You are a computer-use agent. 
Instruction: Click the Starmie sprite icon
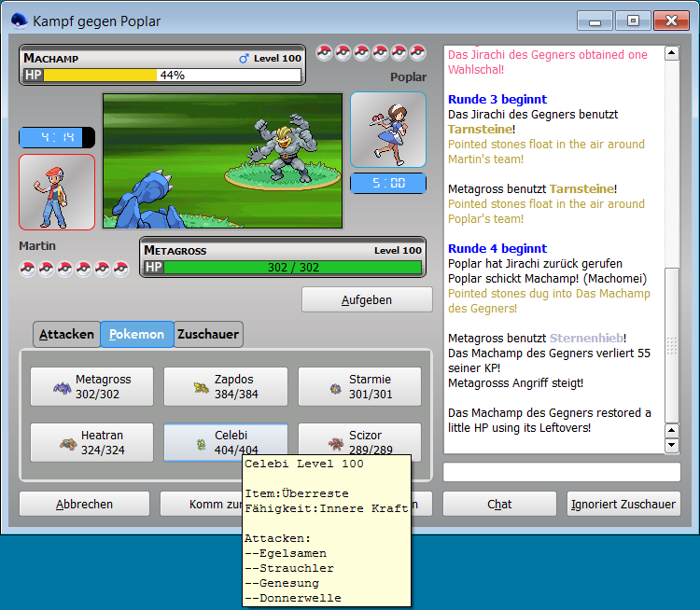(336, 387)
